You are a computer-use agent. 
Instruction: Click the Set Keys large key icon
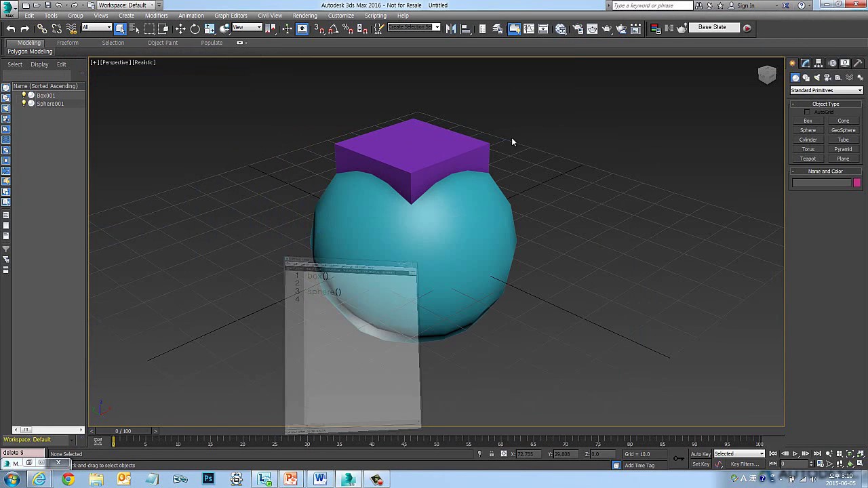[x=678, y=458]
